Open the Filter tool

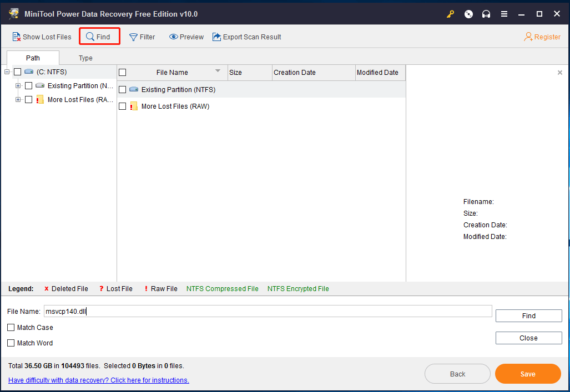coord(142,37)
